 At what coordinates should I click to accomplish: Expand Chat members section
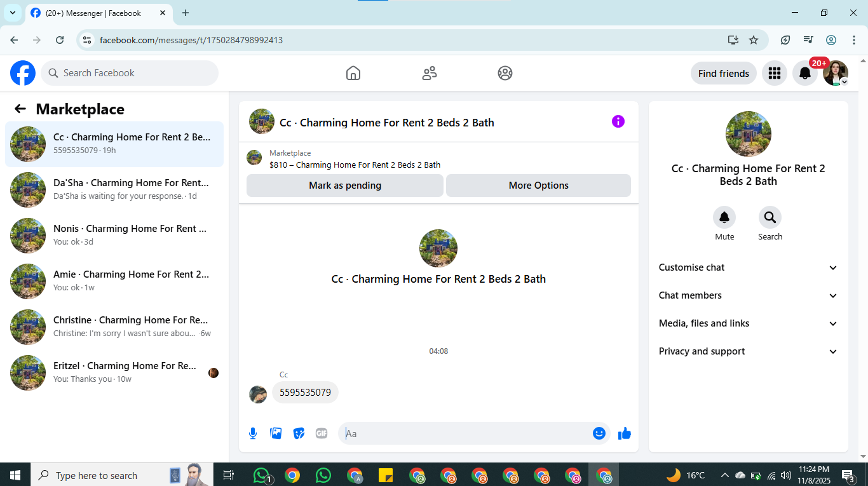pyautogui.click(x=749, y=295)
